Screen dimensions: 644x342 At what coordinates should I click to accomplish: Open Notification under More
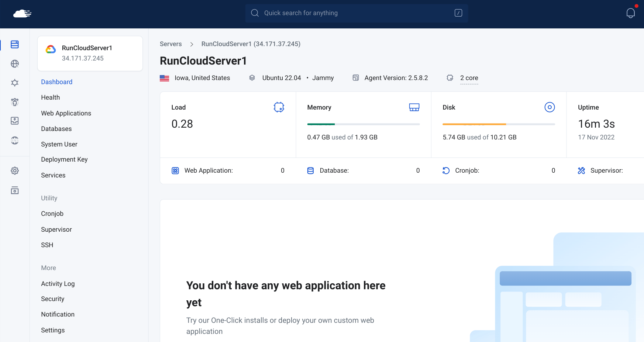point(58,314)
